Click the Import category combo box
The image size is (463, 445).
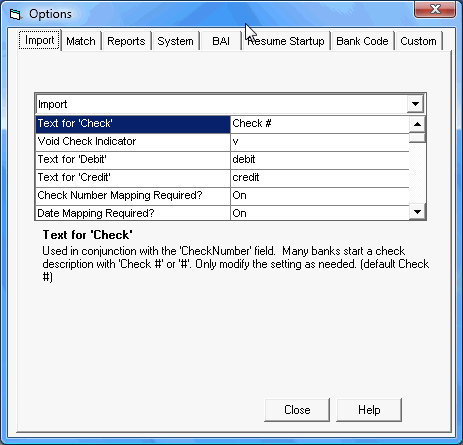(x=230, y=104)
